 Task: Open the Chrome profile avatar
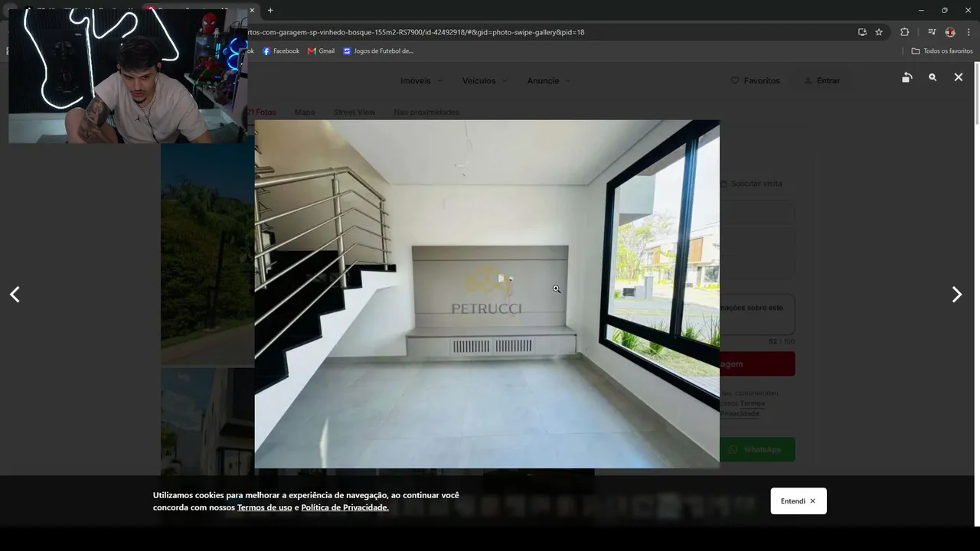[x=950, y=32]
